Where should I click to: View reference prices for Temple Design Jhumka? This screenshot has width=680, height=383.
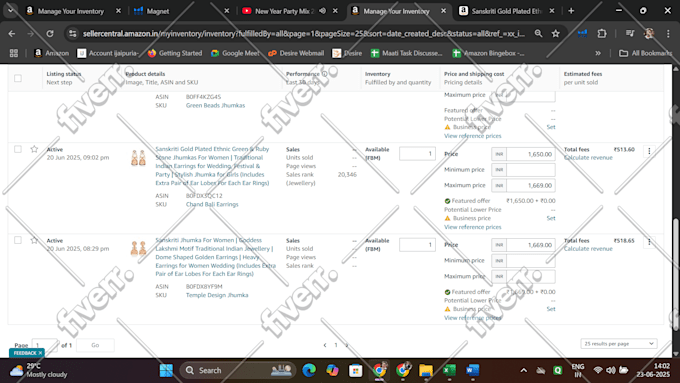click(x=472, y=318)
